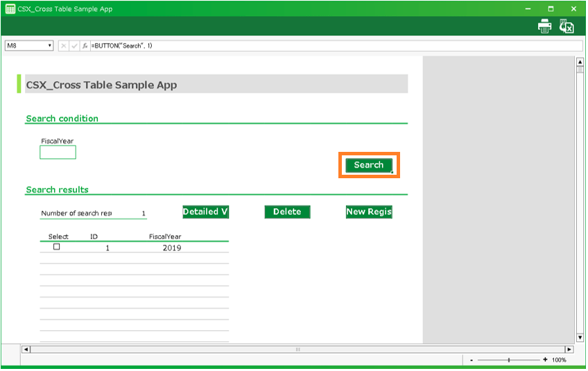The width and height of the screenshot is (588, 371).
Task: Click the FiscalYear search input box
Action: coord(58,153)
